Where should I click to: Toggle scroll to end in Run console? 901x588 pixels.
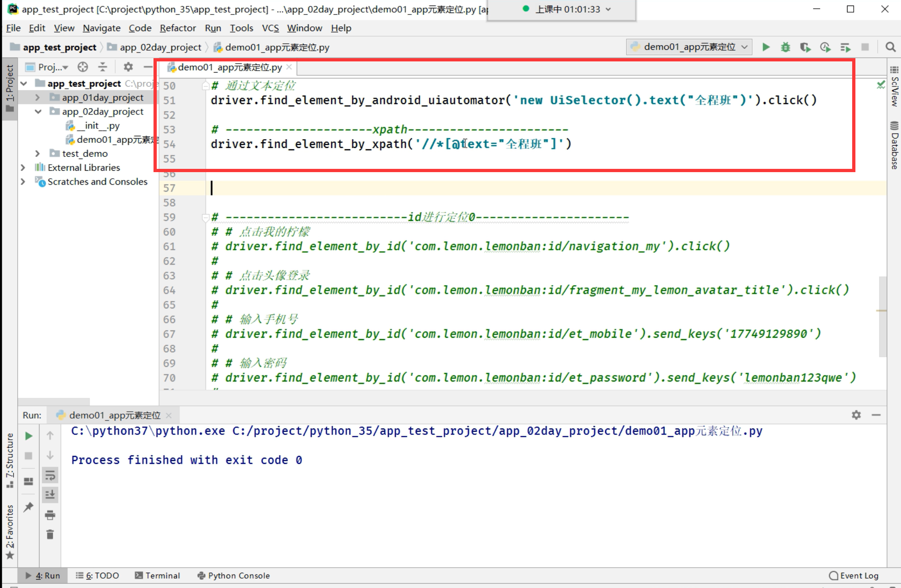point(50,494)
